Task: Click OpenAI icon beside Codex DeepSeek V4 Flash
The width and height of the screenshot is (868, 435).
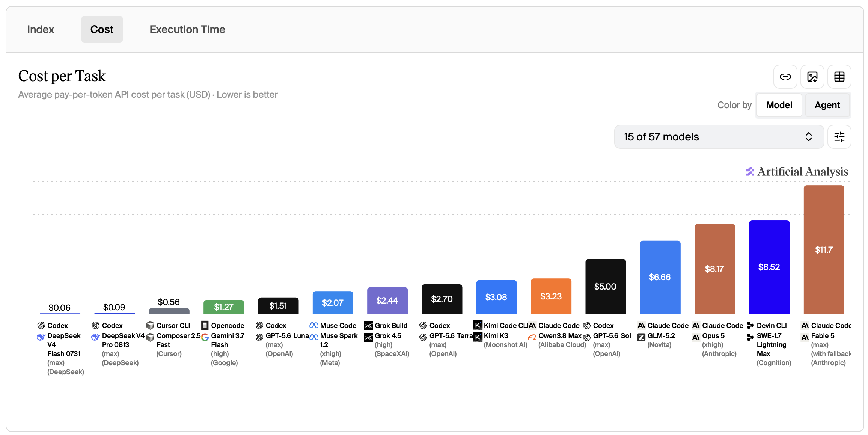Action: (x=41, y=325)
